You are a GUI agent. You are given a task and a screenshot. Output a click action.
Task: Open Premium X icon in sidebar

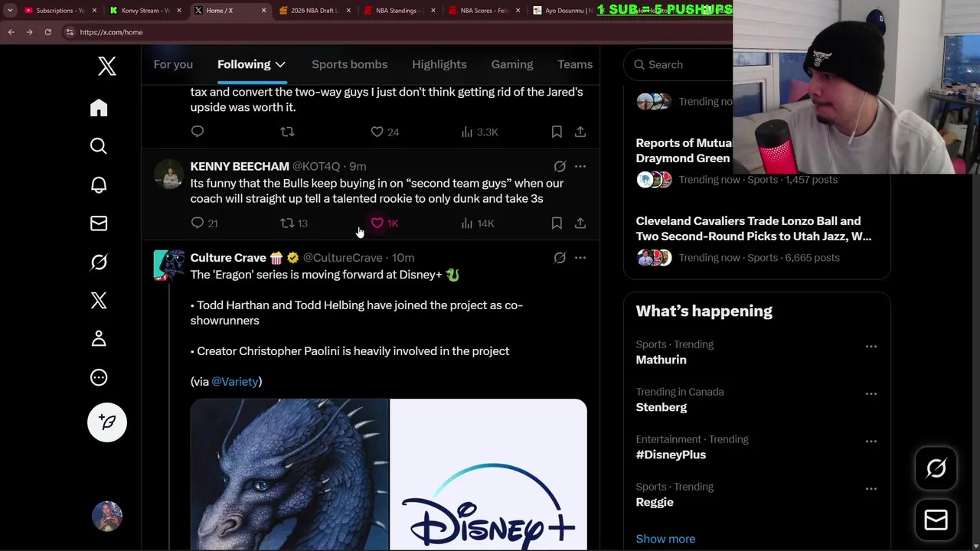tap(99, 300)
